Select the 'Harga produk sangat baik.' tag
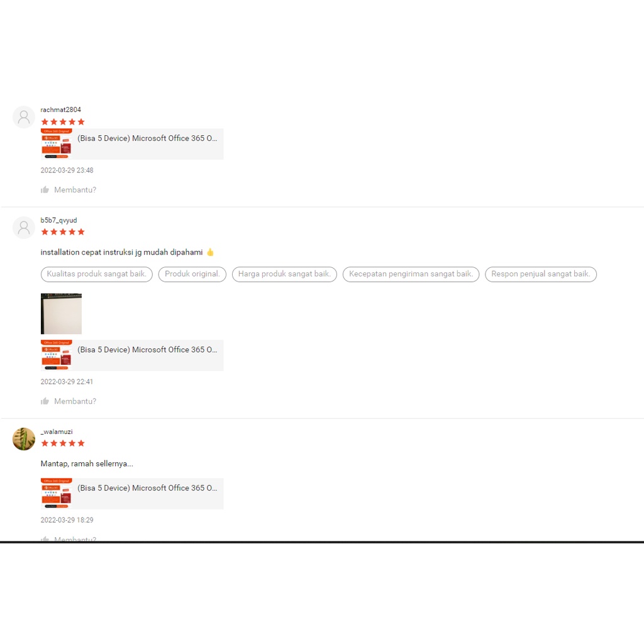 click(284, 274)
